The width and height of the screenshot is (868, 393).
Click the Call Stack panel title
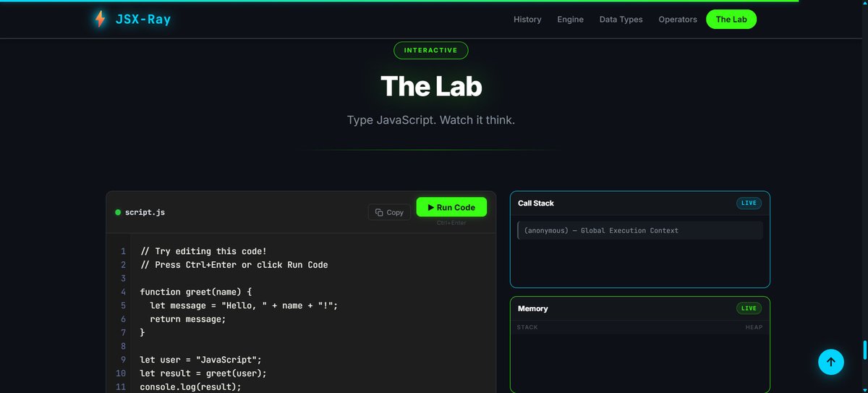coord(536,203)
